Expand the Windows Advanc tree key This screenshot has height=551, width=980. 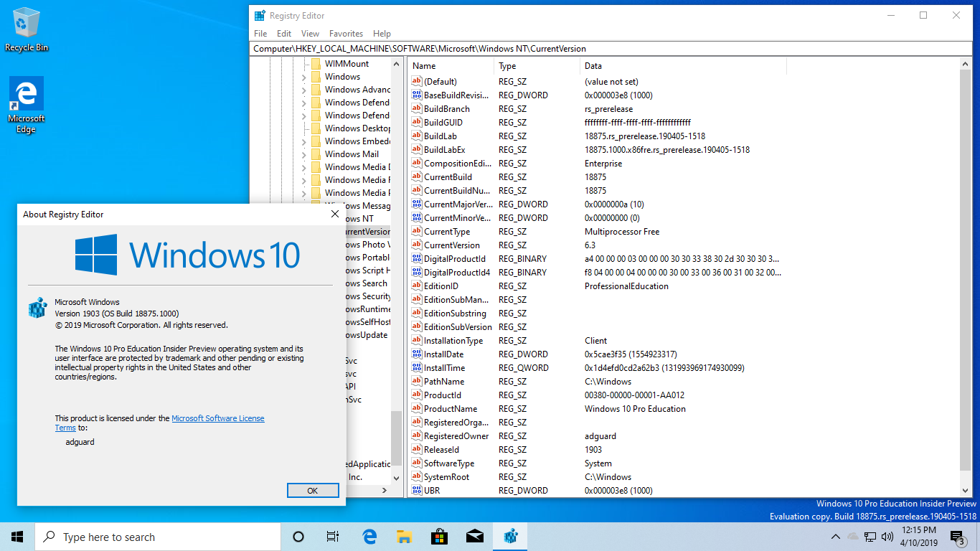coord(303,90)
